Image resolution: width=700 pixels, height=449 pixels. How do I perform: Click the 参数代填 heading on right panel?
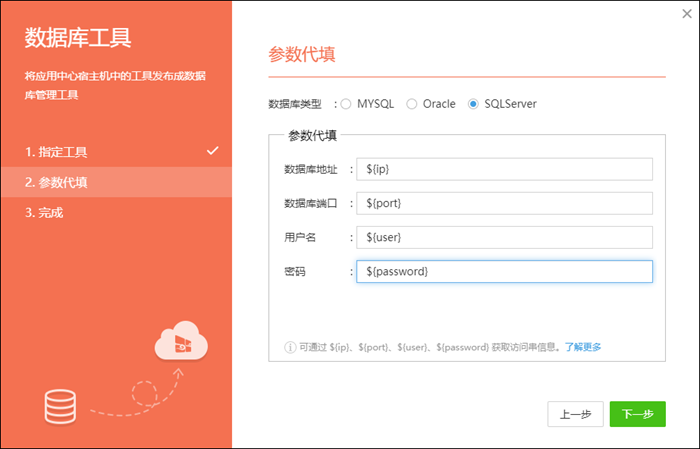(x=301, y=54)
